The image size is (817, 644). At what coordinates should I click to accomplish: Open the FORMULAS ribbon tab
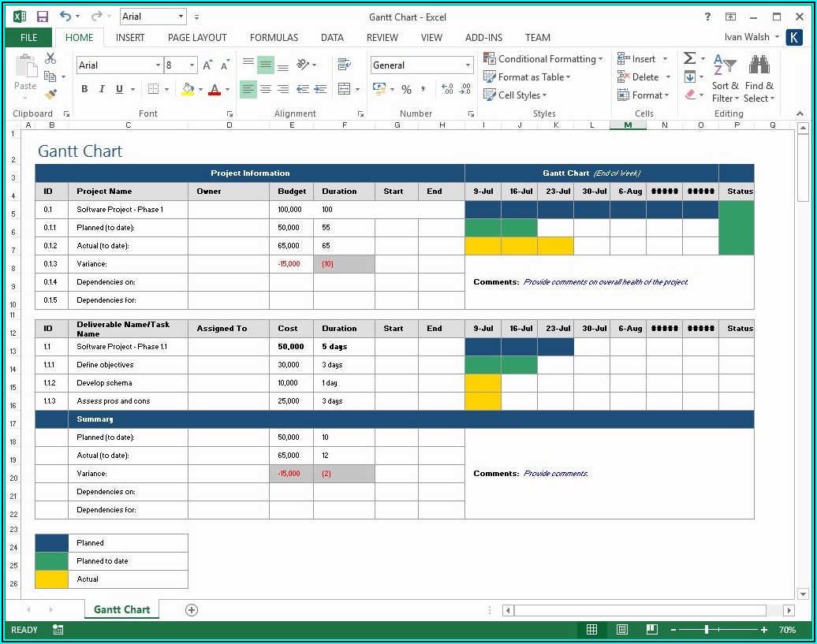point(274,37)
